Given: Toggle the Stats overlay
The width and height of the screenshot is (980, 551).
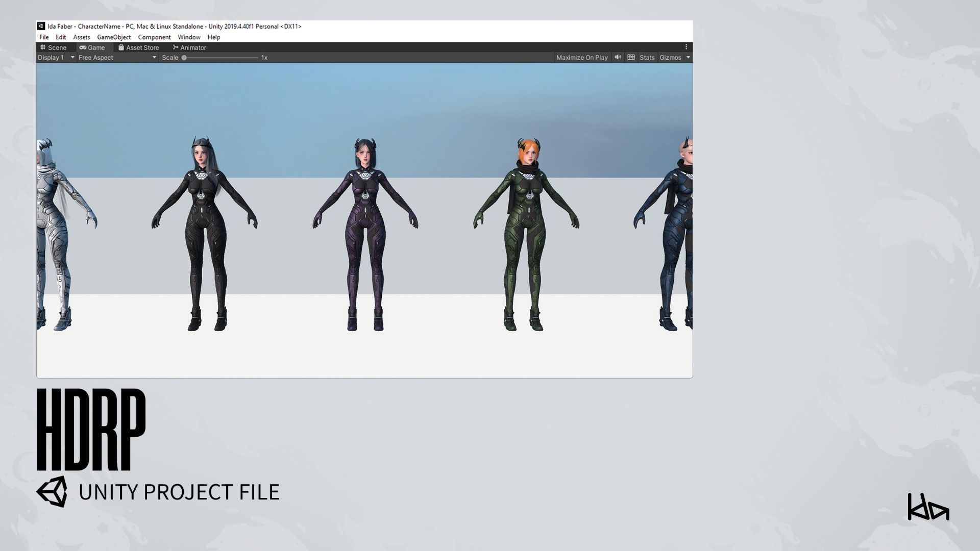Looking at the screenshot, I should pyautogui.click(x=647, y=58).
